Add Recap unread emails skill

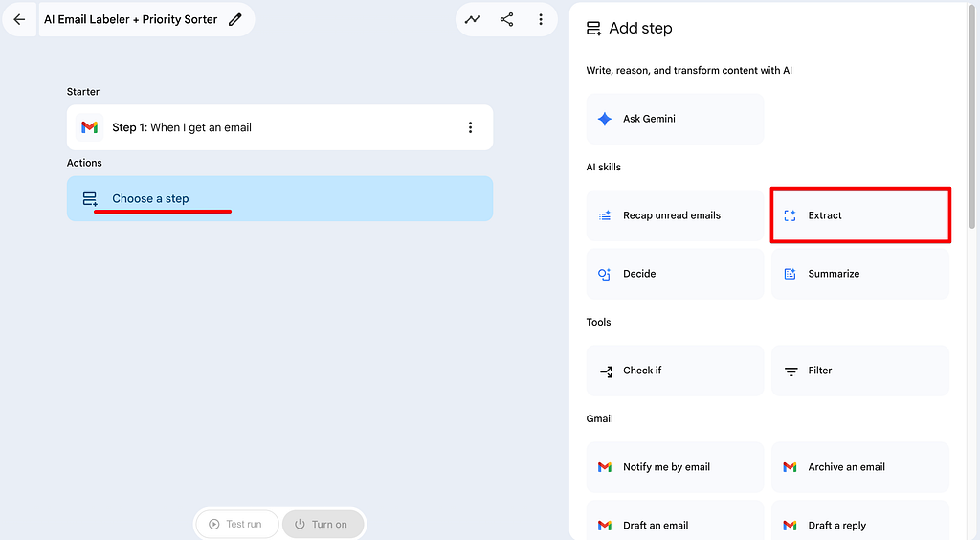[x=675, y=215]
